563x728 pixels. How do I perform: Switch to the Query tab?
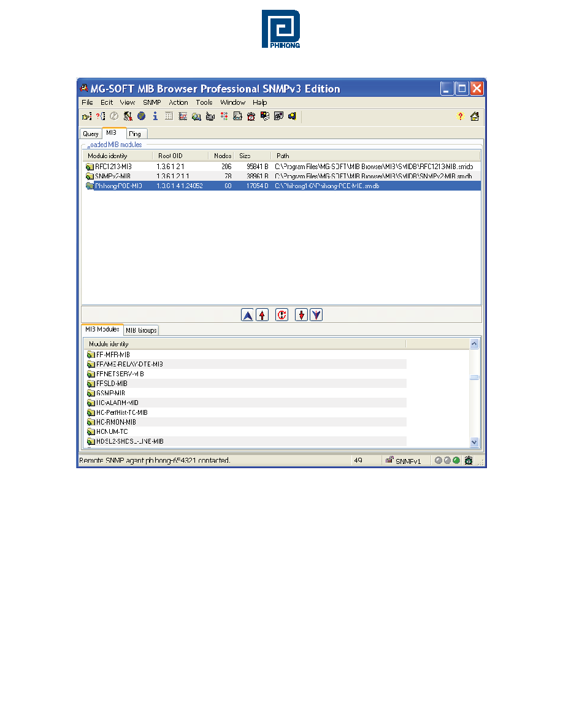(x=91, y=134)
